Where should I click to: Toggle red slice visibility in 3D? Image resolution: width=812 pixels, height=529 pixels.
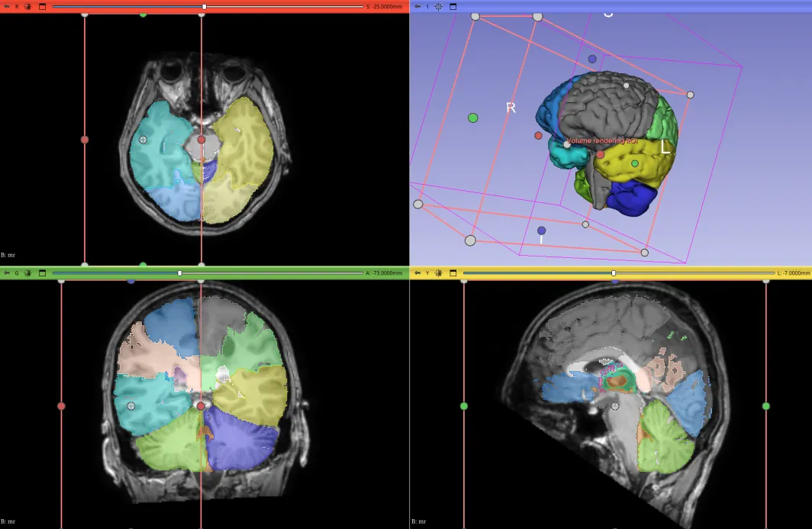point(27,6)
